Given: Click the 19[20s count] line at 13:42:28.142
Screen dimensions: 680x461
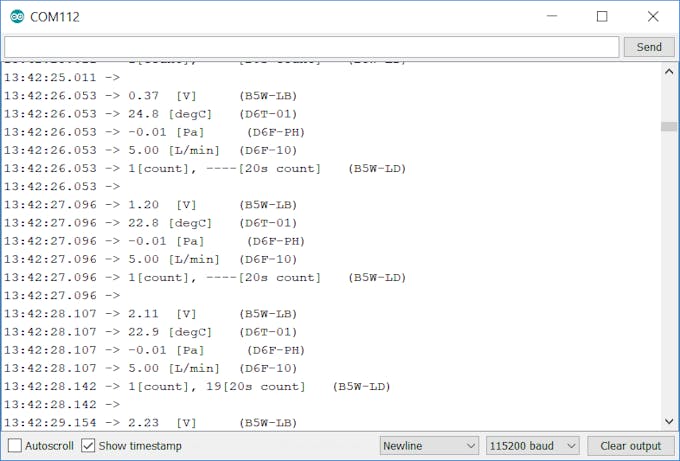Looking at the screenshot, I should (197, 386).
